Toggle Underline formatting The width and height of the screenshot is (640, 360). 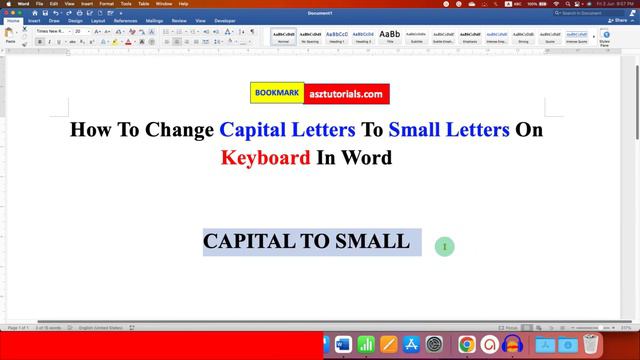pyautogui.click(x=59, y=42)
